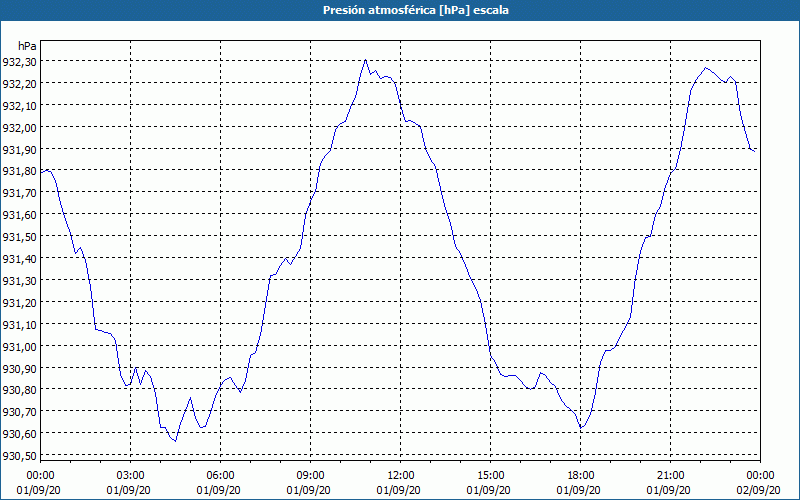The image size is (800, 500).
Task: Click the 12:00 time axis label
Action: pyautogui.click(x=401, y=476)
